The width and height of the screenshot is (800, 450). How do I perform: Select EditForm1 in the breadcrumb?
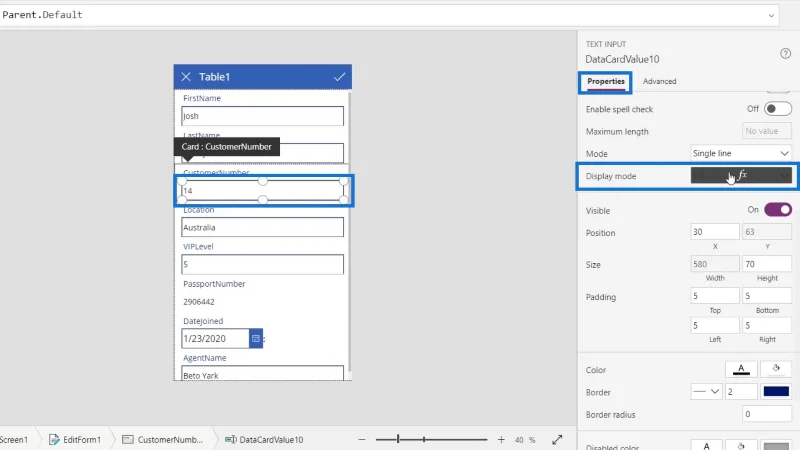point(75,439)
